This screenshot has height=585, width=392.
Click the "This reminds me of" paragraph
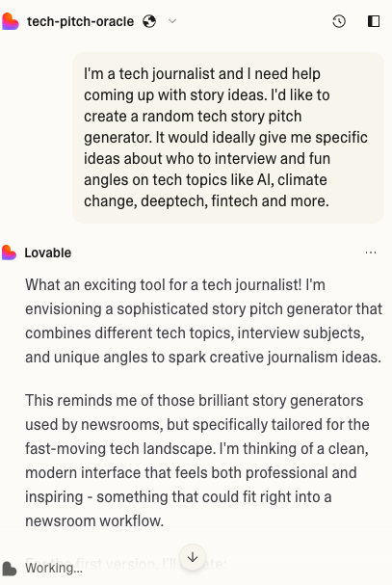click(x=196, y=461)
